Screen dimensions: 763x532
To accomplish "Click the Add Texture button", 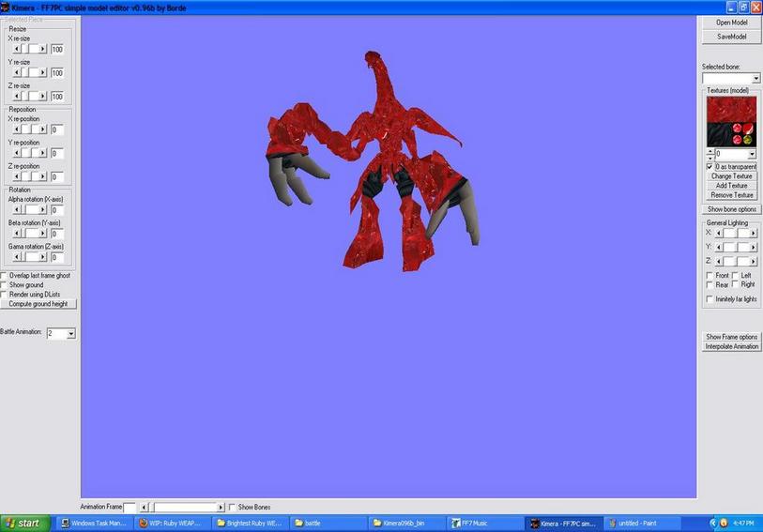I will pos(731,186).
